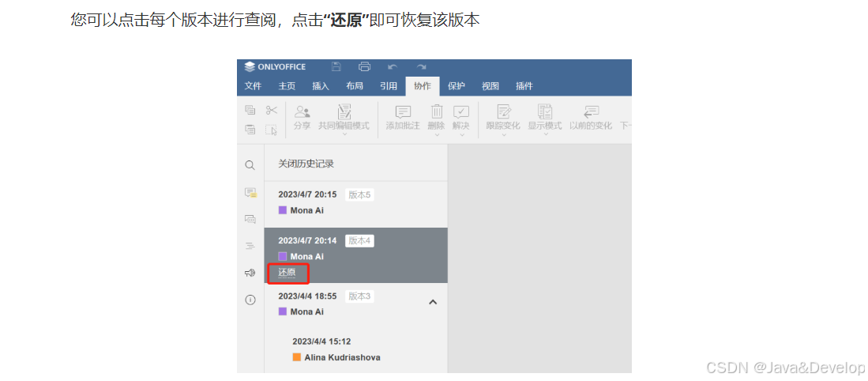Click the orange swatch beside Alina Kudriashova

click(x=297, y=357)
